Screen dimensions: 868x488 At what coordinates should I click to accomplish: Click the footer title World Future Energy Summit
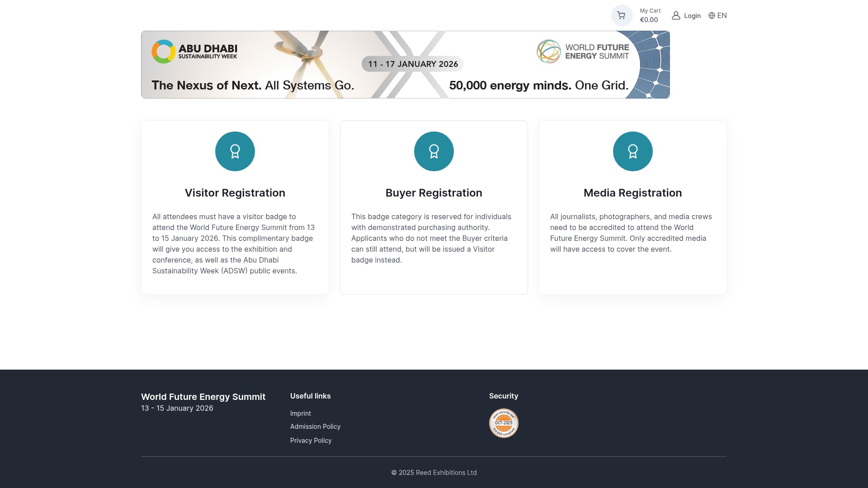pyautogui.click(x=203, y=397)
